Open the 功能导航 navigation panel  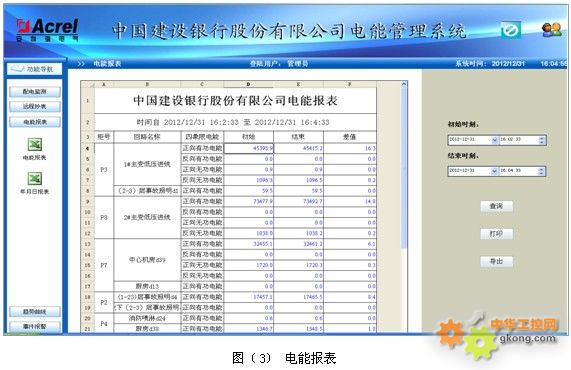(35, 69)
